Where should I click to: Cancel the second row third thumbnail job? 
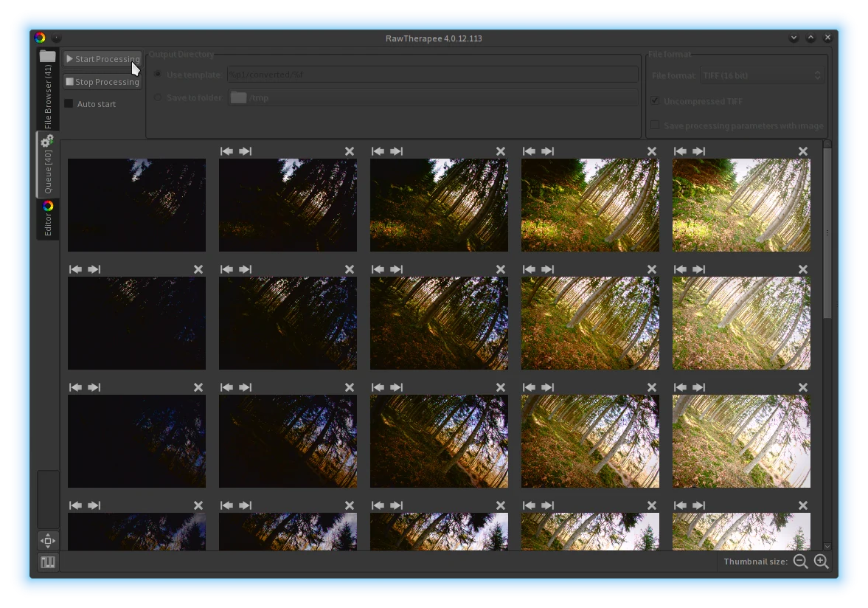coord(501,269)
